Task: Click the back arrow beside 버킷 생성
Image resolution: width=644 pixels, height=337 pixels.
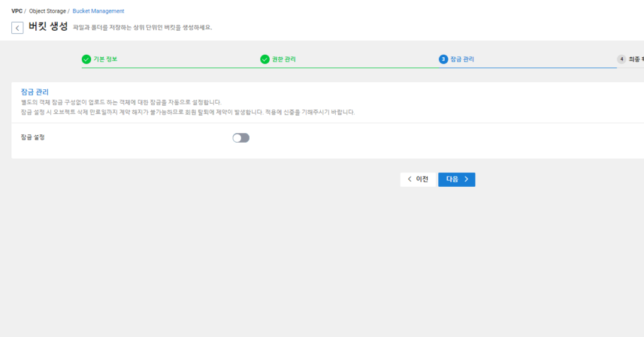Action: click(x=18, y=28)
